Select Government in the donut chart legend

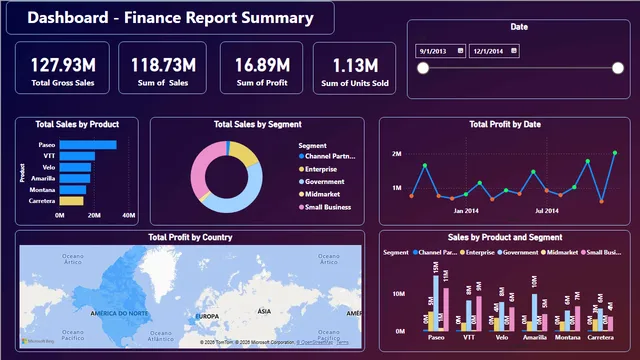pyautogui.click(x=322, y=182)
